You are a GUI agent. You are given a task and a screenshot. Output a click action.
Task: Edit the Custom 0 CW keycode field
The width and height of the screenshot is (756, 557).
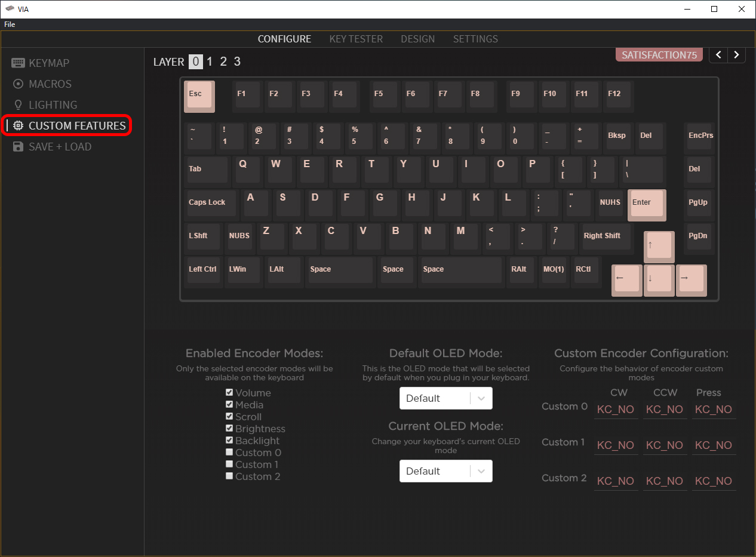pos(616,410)
